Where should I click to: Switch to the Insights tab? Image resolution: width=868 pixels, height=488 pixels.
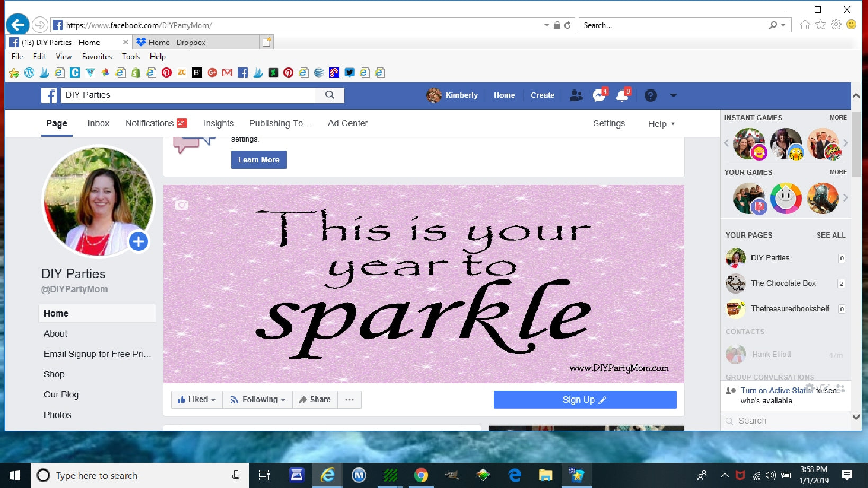pyautogui.click(x=218, y=123)
